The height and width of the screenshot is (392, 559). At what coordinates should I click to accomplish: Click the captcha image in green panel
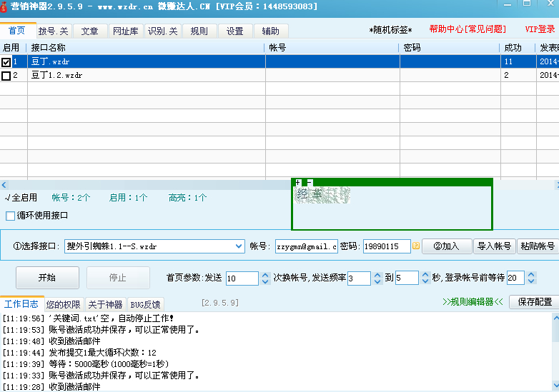point(322,196)
